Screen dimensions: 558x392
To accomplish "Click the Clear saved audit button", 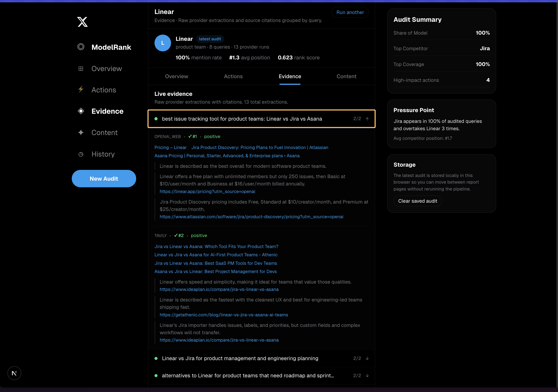I will coord(417,201).
